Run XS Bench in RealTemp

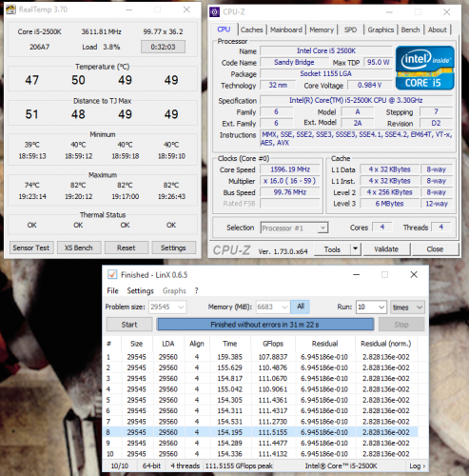[79, 248]
